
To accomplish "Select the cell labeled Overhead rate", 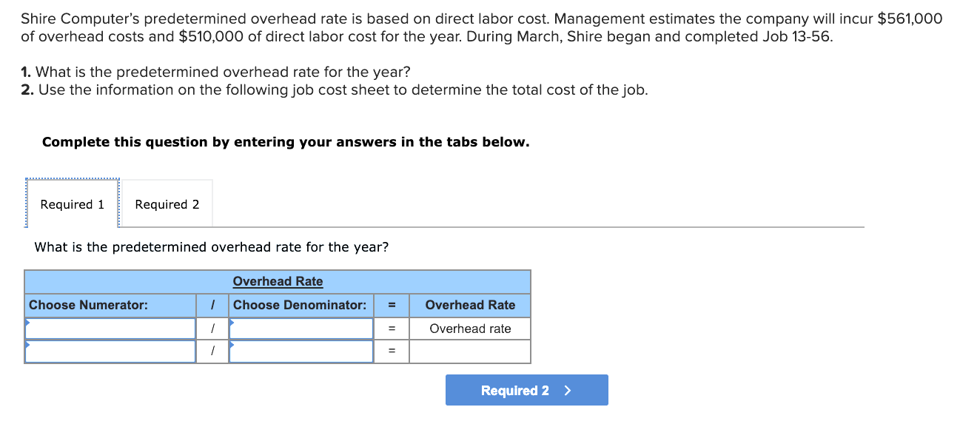I will [x=469, y=328].
